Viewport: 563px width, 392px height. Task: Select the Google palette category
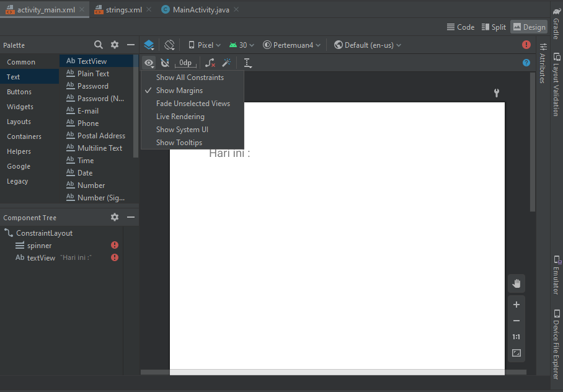coord(29,166)
